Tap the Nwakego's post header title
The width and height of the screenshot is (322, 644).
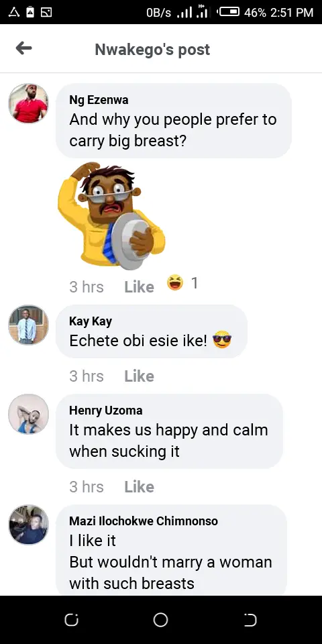[152, 49]
